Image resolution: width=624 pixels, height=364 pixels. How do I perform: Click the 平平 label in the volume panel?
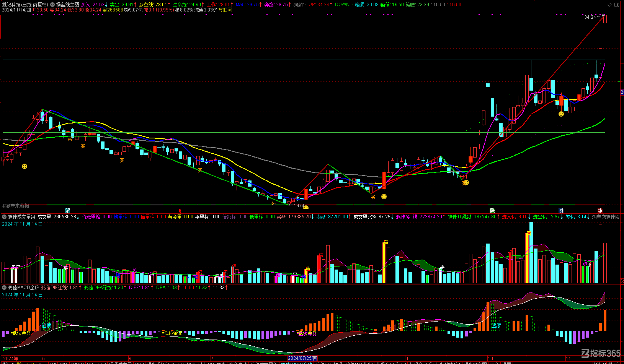pos(16,268)
